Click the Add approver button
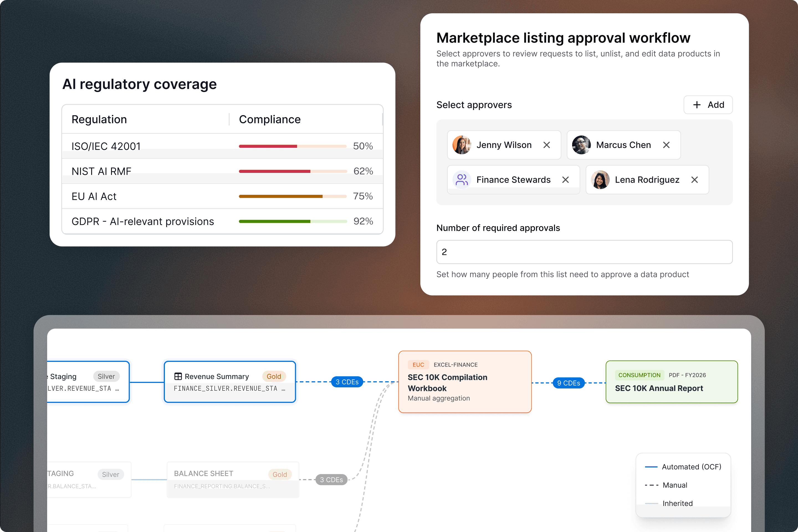 coord(708,105)
